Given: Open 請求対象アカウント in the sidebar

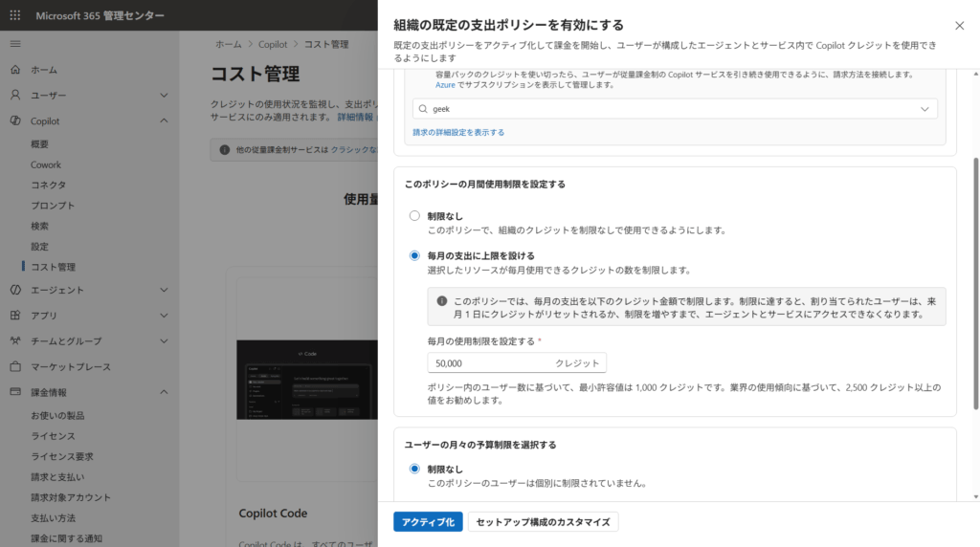Looking at the screenshot, I should [71, 497].
